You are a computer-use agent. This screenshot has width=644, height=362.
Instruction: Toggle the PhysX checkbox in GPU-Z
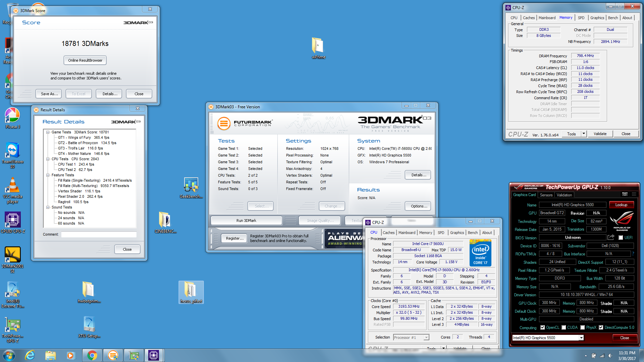(x=583, y=327)
